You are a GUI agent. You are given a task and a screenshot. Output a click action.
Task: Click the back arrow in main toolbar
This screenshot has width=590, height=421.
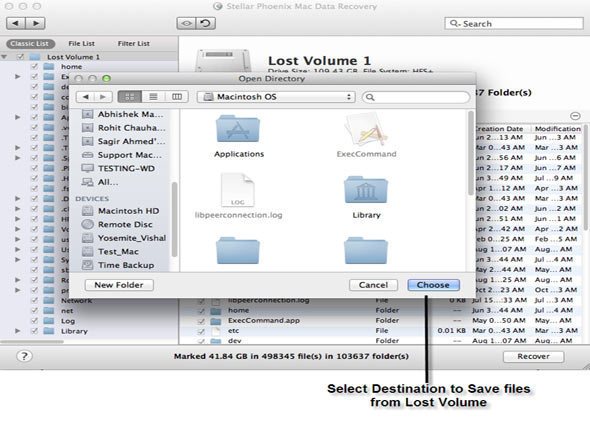(x=16, y=23)
